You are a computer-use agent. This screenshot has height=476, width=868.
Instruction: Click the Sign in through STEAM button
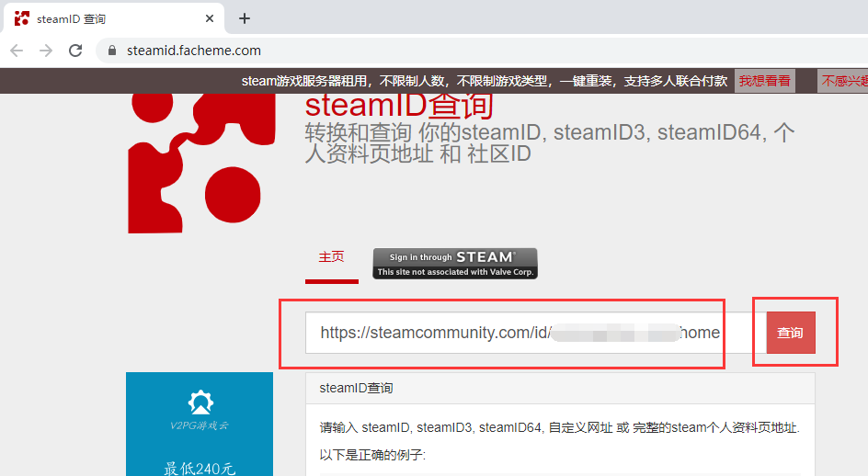tap(455, 264)
